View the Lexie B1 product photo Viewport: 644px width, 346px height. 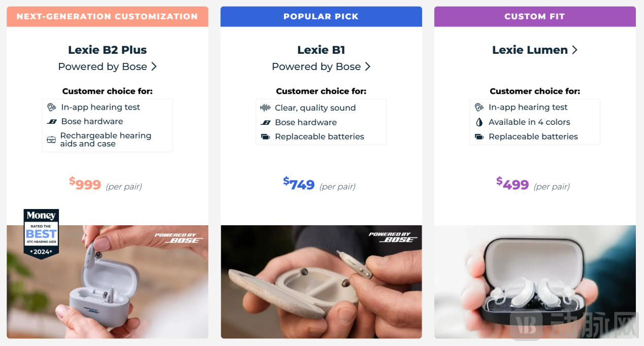click(x=321, y=282)
